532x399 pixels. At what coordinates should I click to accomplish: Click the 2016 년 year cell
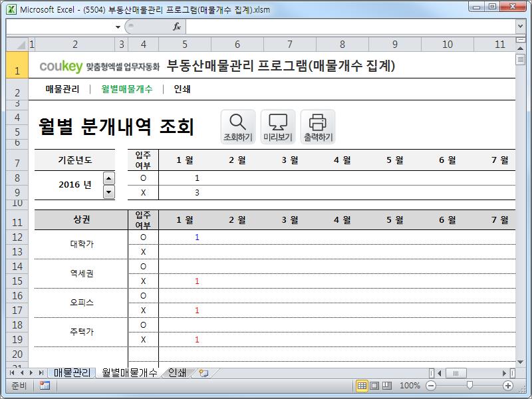75,185
